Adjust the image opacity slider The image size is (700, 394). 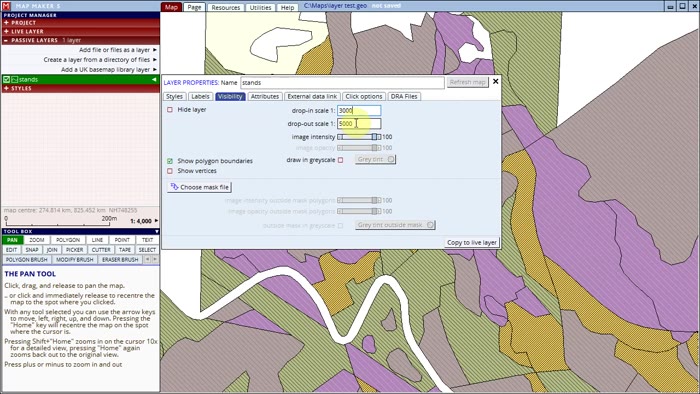pos(359,148)
